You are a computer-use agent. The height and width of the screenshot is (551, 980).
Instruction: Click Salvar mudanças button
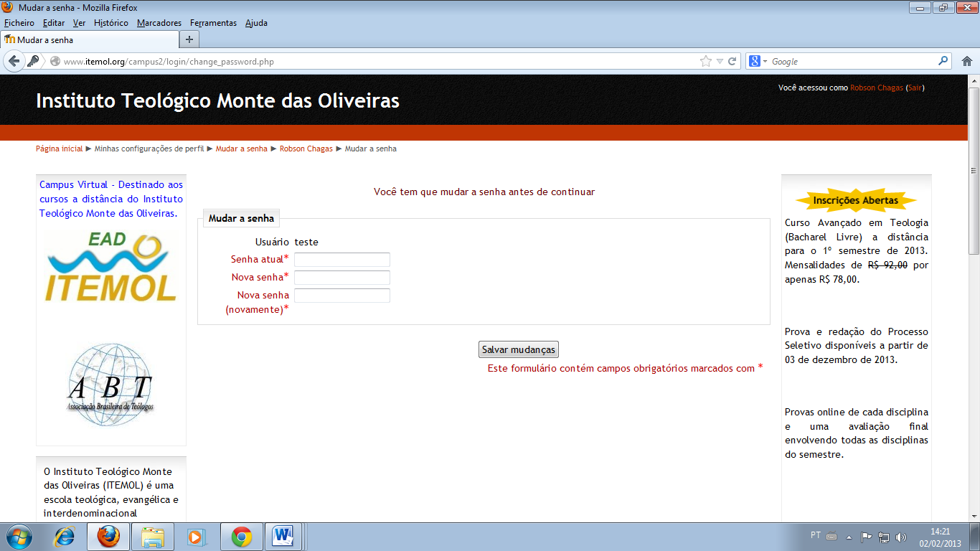tap(519, 349)
